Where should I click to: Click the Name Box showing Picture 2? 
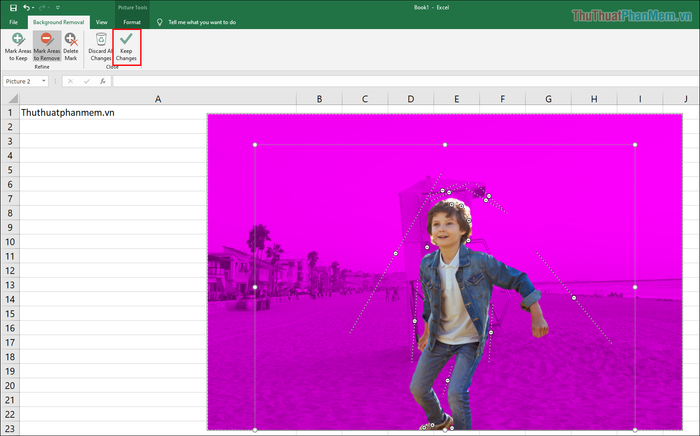(x=21, y=81)
